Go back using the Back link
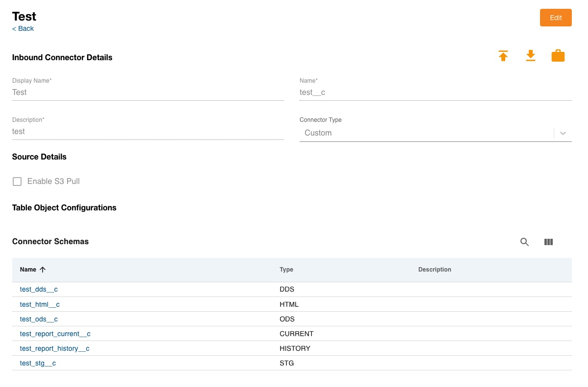 tap(23, 28)
